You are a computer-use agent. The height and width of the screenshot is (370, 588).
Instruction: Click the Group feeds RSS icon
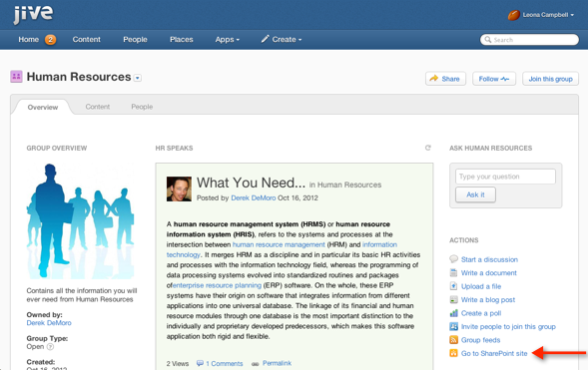tap(453, 340)
